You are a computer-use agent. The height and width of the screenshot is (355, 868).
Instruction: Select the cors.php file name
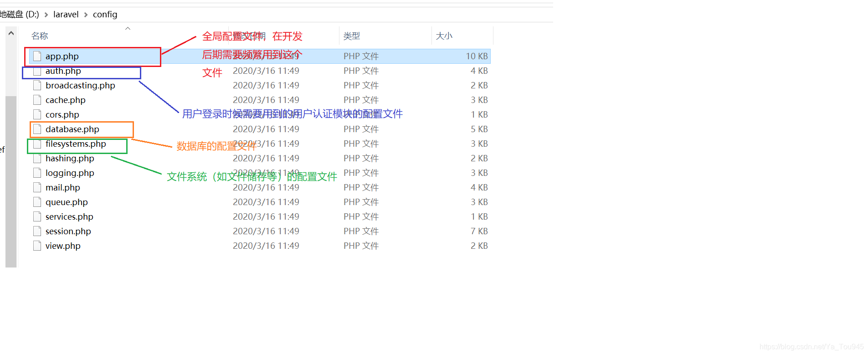pyautogui.click(x=62, y=114)
